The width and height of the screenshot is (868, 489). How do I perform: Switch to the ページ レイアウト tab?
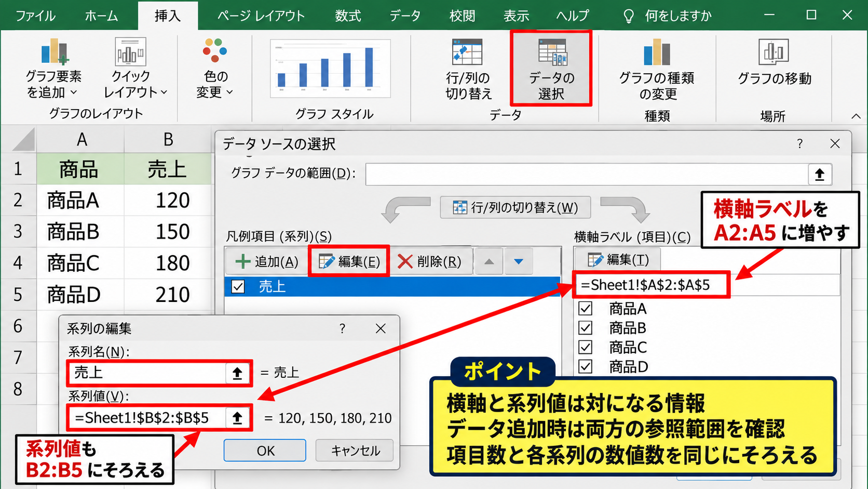pos(261,16)
